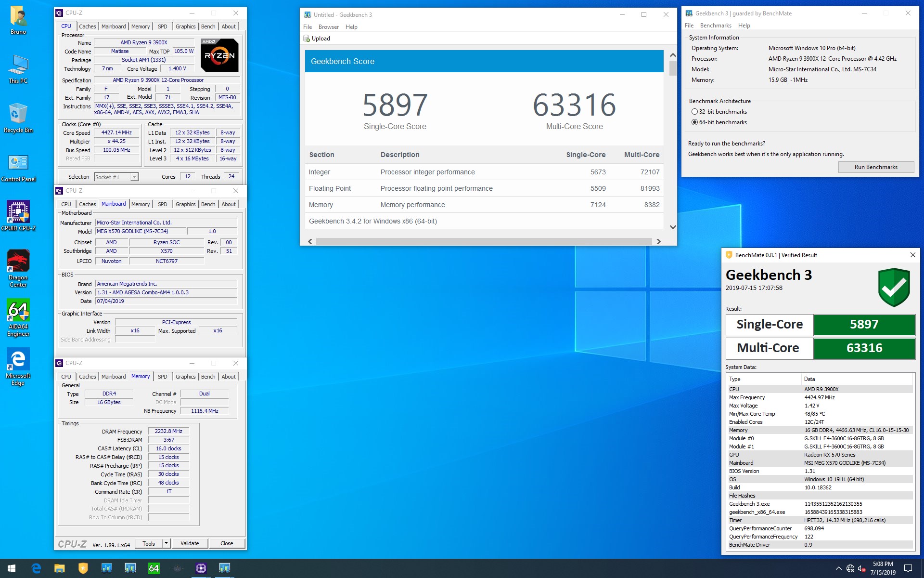
Task: Switch to AIDA64 taskbar icon
Action: coord(154,568)
